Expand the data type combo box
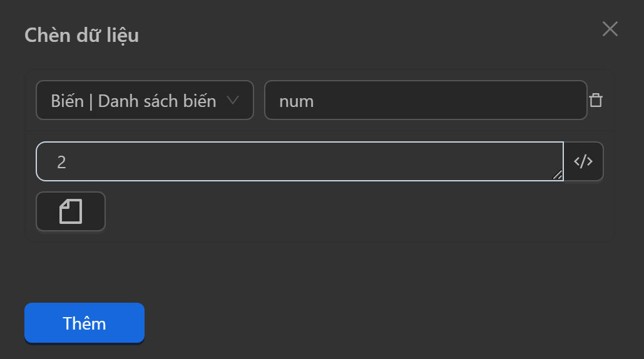 click(145, 100)
